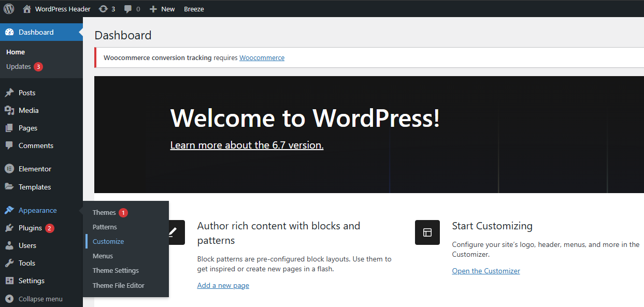Open Menus in Appearance submenu
Viewport: 644px width, 307px height.
[103, 256]
